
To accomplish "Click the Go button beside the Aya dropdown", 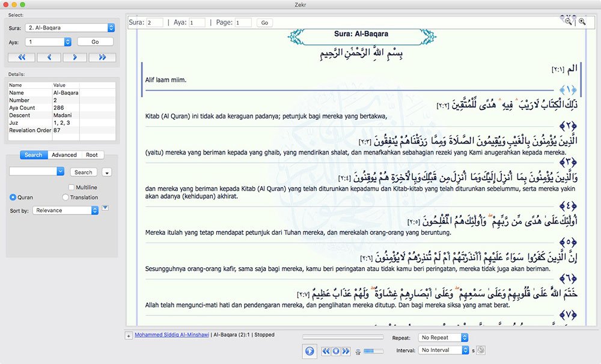I will 95,42.
